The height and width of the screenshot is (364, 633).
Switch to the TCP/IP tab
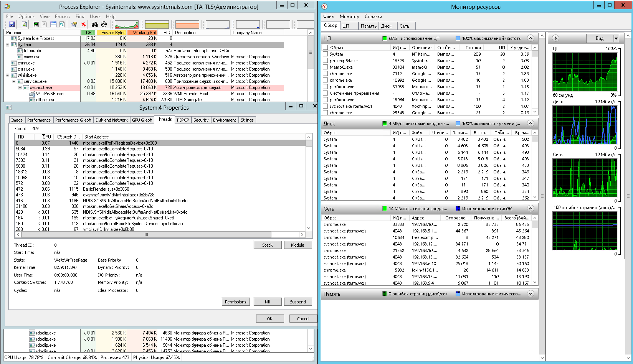[183, 120]
